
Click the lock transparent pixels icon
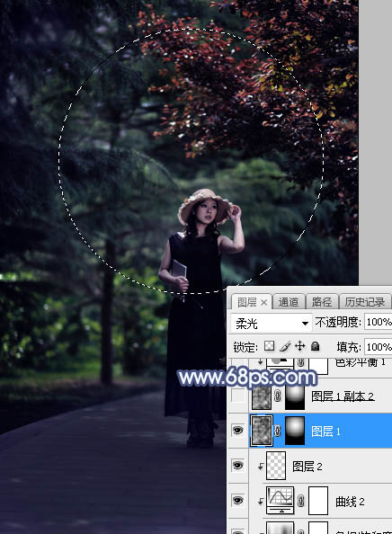(x=269, y=346)
